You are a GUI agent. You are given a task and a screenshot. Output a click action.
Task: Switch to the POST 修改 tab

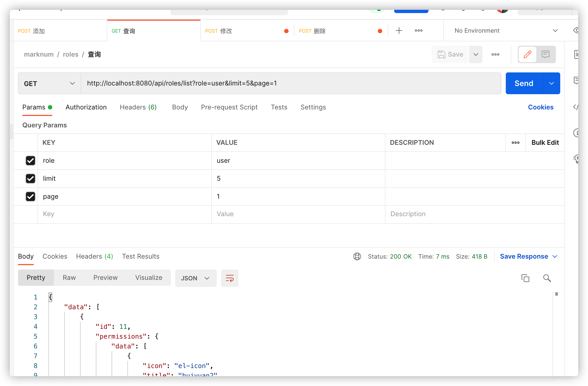click(219, 31)
